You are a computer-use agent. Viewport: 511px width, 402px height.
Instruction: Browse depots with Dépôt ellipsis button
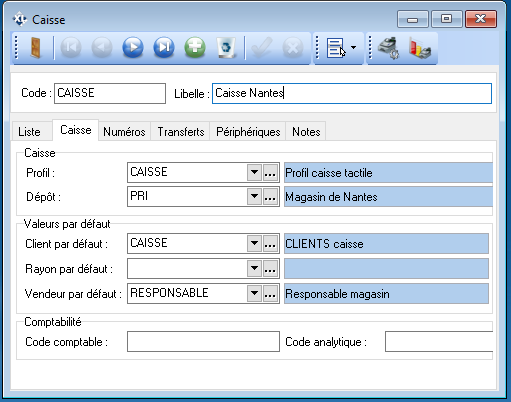pyautogui.click(x=270, y=196)
